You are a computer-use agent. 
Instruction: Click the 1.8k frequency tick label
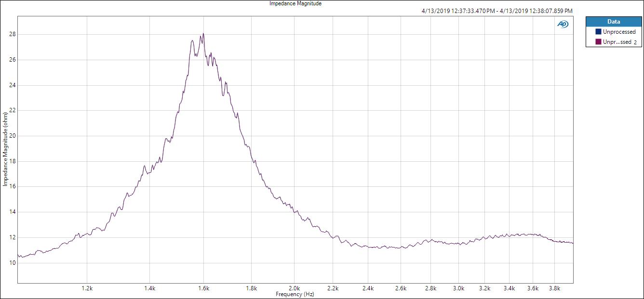click(252, 288)
